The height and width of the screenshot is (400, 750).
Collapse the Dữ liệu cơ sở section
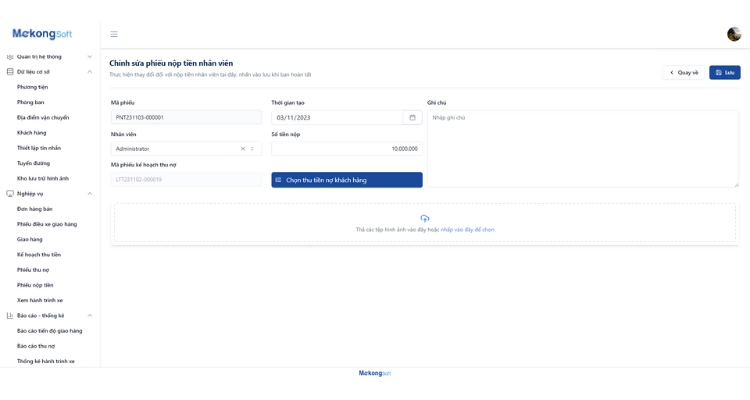point(90,72)
